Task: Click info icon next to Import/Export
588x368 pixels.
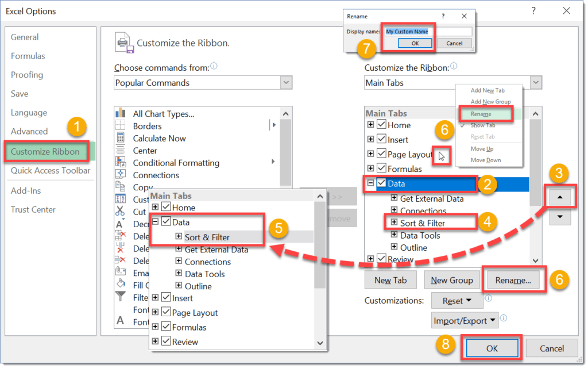Action: [504, 317]
